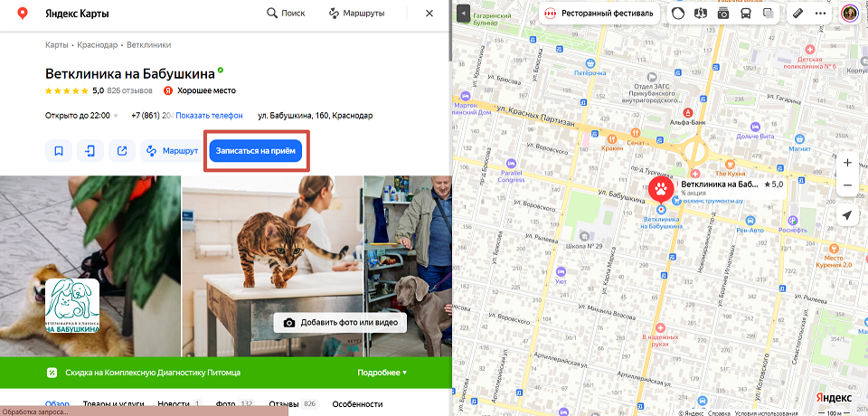Click the zoom in plus button
The height and width of the screenshot is (416, 868).
846,163
